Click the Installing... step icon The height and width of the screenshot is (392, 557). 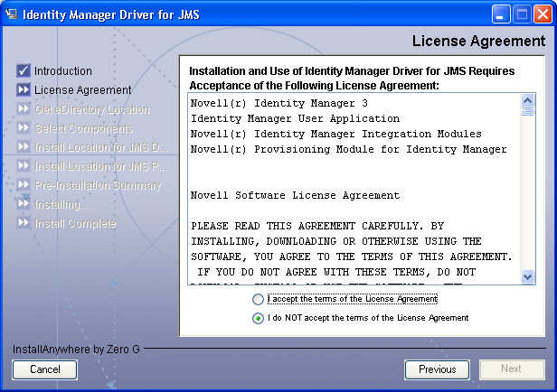click(24, 204)
